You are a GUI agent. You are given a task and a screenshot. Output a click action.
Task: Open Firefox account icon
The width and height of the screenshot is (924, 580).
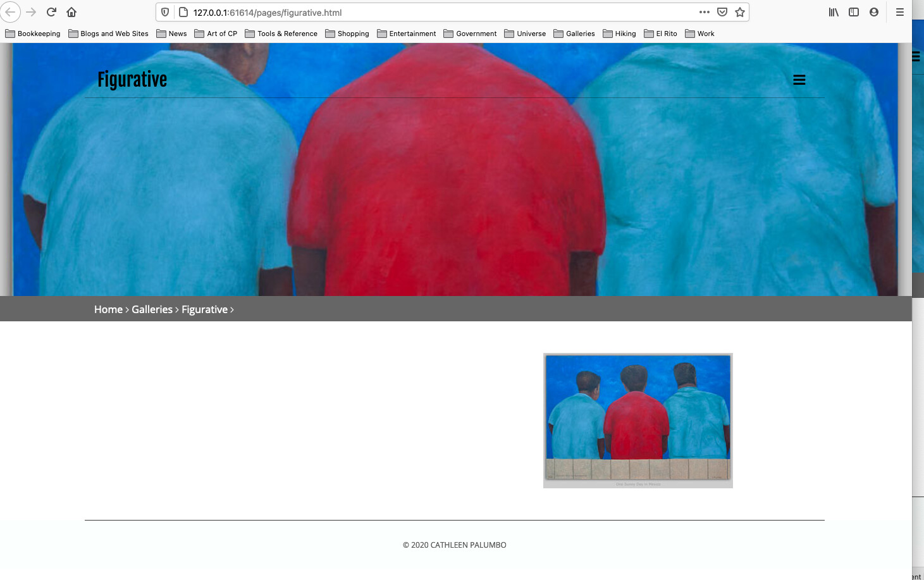pyautogui.click(x=874, y=12)
